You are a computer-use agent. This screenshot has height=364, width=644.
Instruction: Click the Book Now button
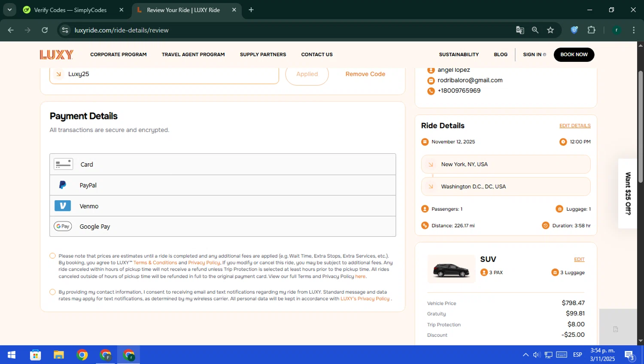tap(574, 55)
